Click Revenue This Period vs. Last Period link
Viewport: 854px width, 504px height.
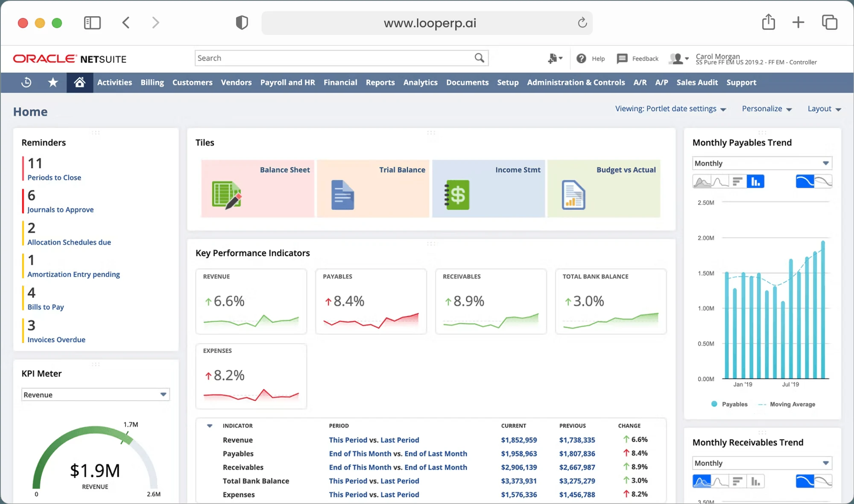tap(374, 440)
